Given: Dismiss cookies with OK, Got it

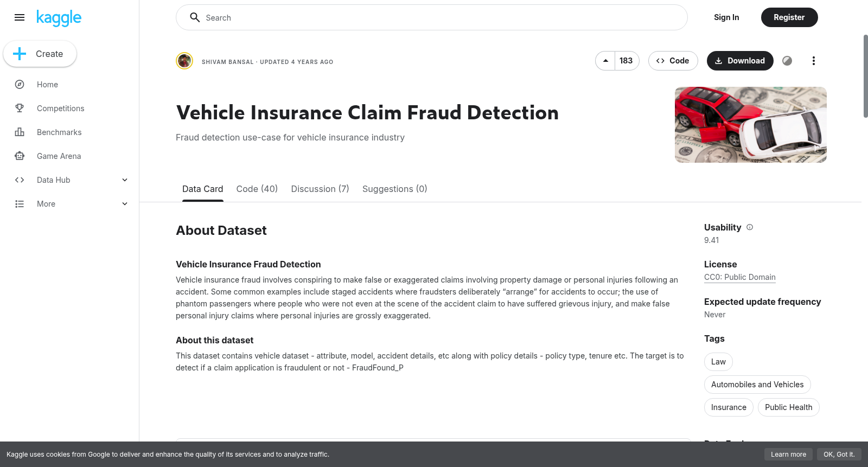Looking at the screenshot, I should (839, 455).
